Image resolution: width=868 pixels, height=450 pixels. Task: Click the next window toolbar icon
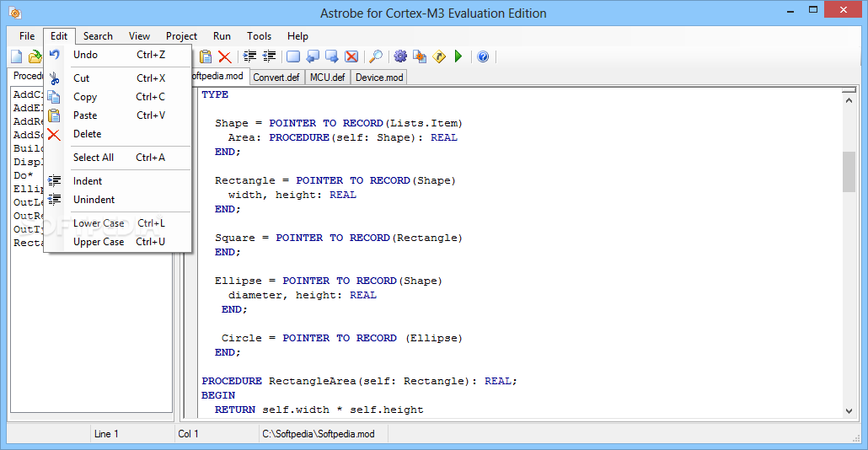[x=331, y=56]
